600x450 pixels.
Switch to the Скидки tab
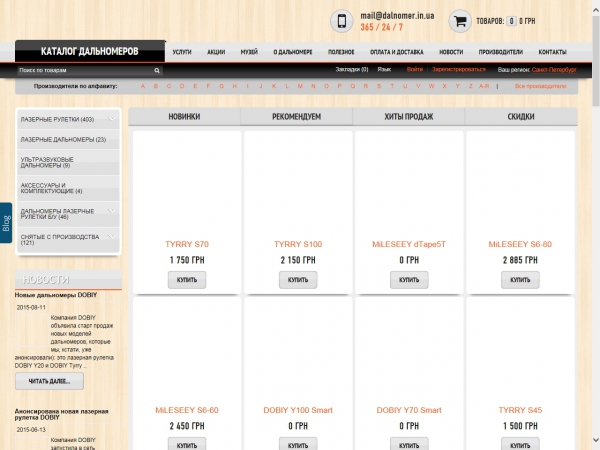click(x=521, y=117)
